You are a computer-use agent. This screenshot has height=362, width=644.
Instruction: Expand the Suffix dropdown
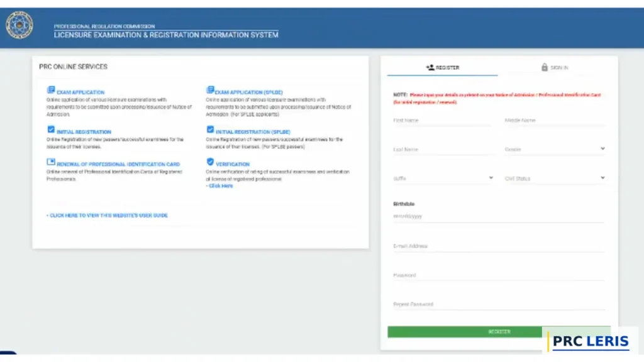443,178
